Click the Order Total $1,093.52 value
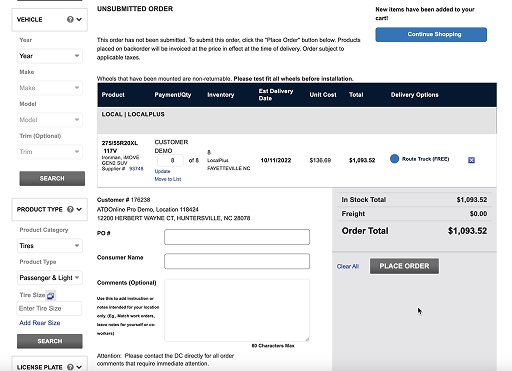The image size is (512, 371). pyautogui.click(x=467, y=231)
